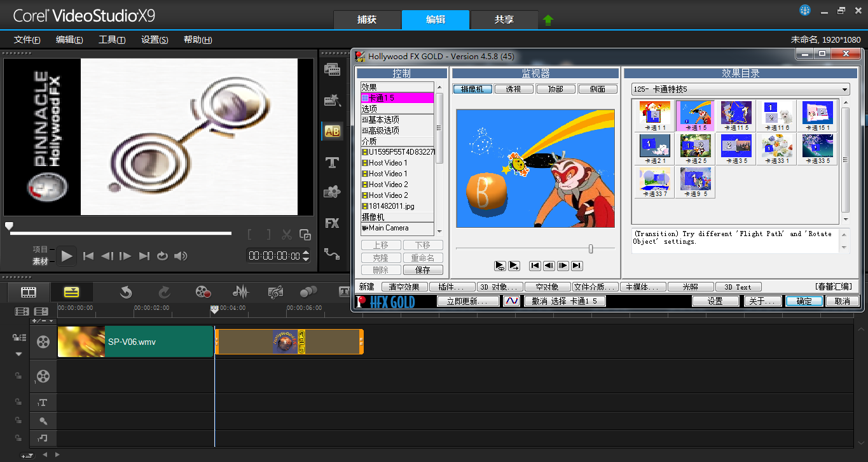Click the Redo arrow in timeline toolbar
This screenshot has height=462, width=868.
[164, 292]
